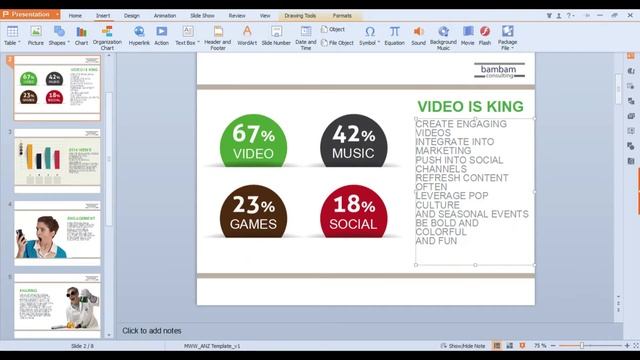Open the top orange icon in right sidebar
Screen dimensions: 640x360
[x=631, y=56]
